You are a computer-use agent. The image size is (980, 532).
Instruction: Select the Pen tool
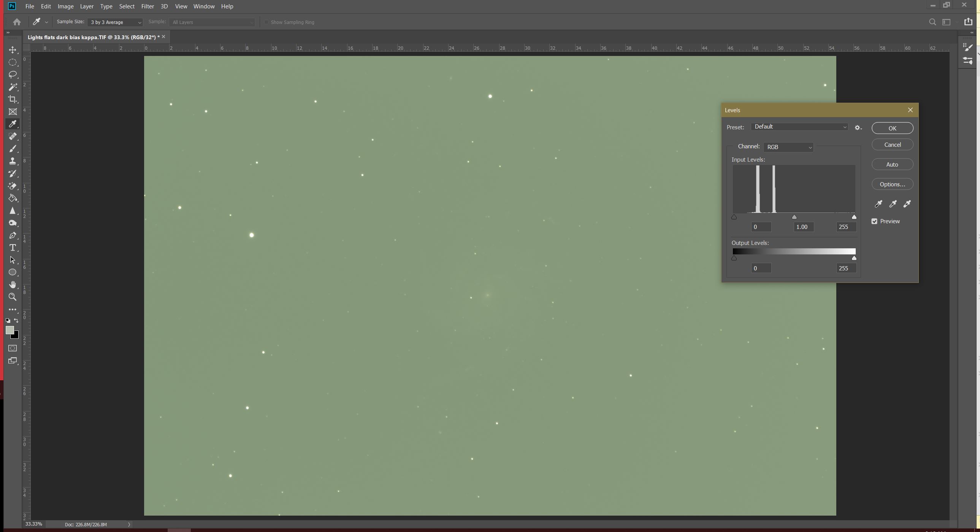13,235
